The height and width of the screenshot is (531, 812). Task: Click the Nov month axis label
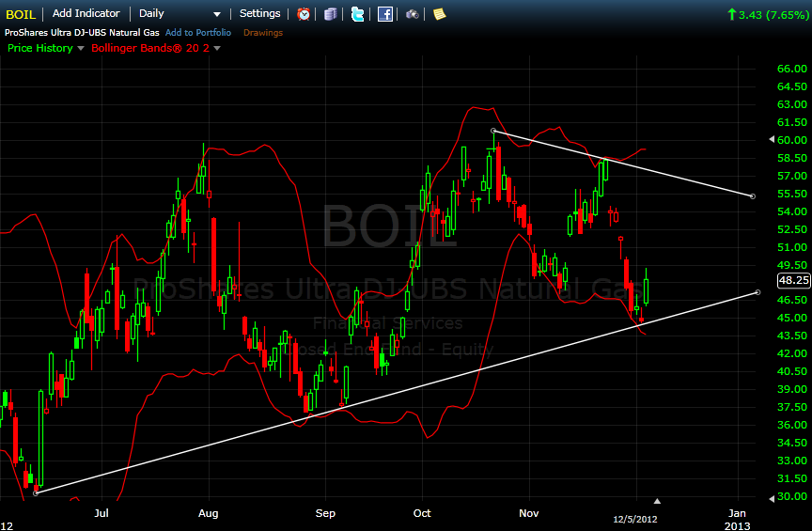point(529,513)
